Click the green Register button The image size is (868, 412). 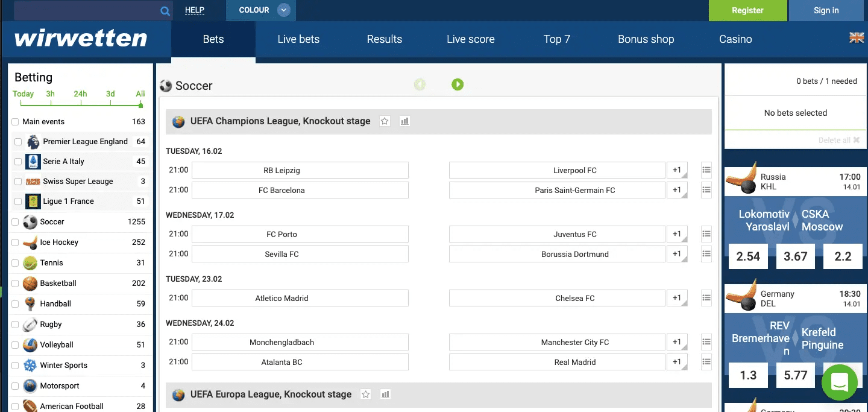747,10
